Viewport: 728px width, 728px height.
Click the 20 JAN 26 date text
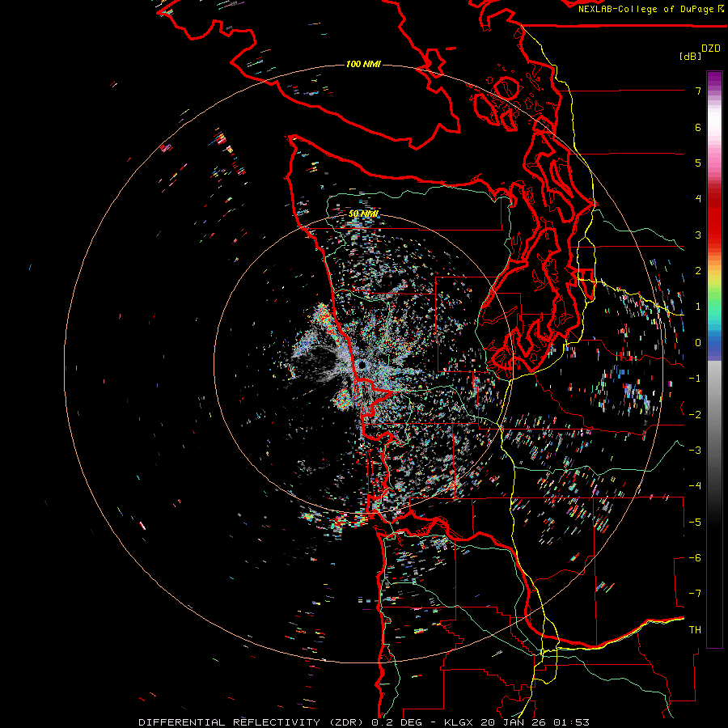[515, 722]
